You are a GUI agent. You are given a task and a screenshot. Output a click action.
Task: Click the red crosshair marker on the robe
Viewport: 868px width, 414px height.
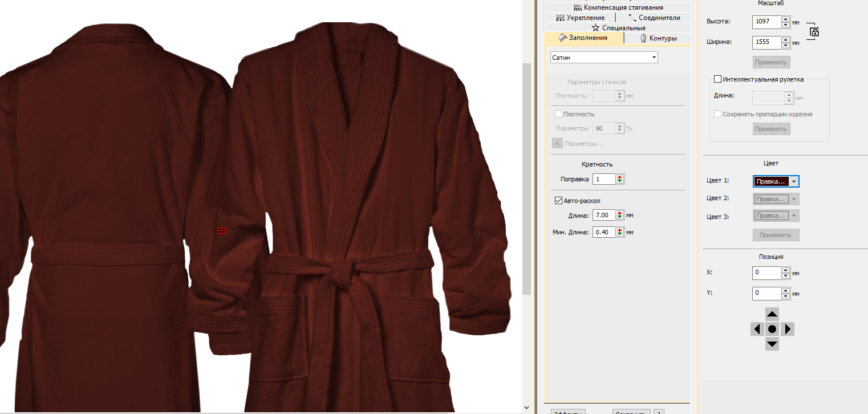point(222,230)
